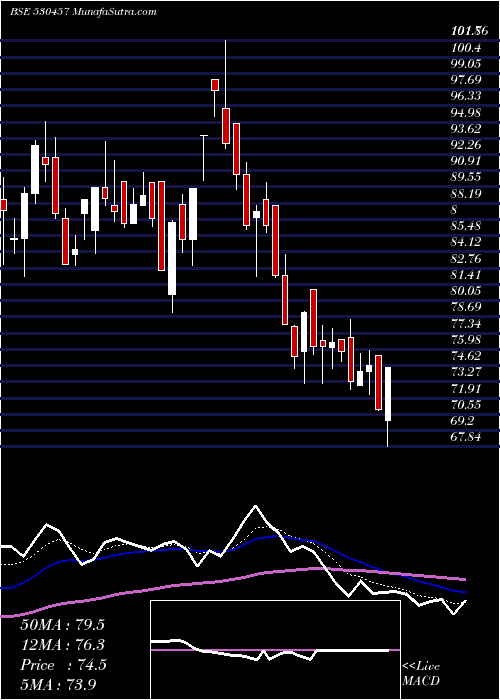Click the 85.48 price axis label
Image resolution: width=500 pixels, height=700 pixels.
[466, 226]
